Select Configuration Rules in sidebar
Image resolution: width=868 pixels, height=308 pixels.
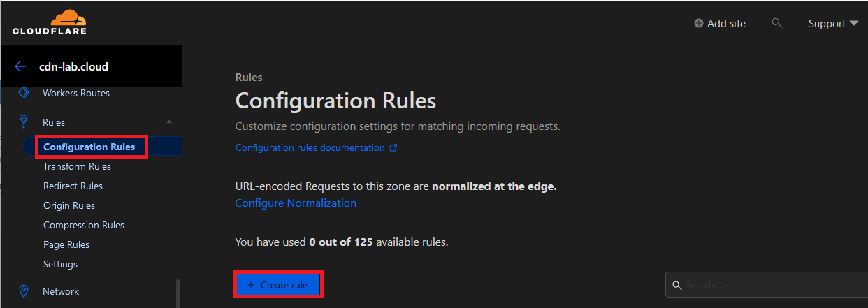[89, 147]
